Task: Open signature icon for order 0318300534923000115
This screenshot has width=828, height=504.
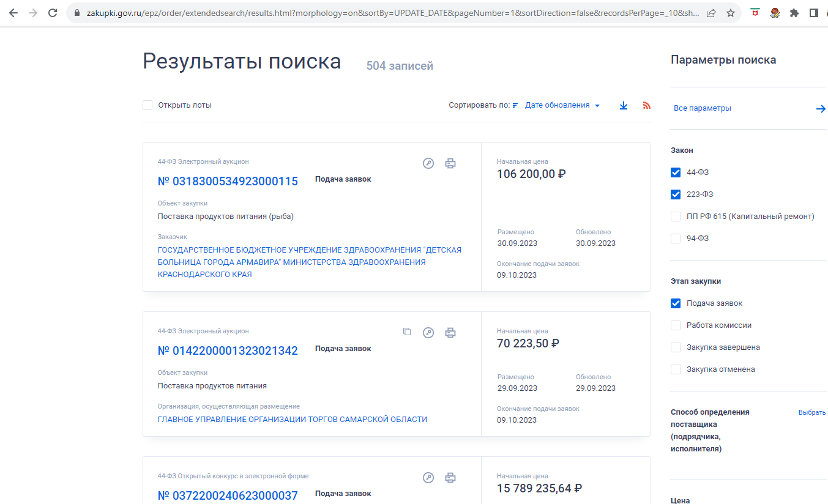Action: point(428,163)
